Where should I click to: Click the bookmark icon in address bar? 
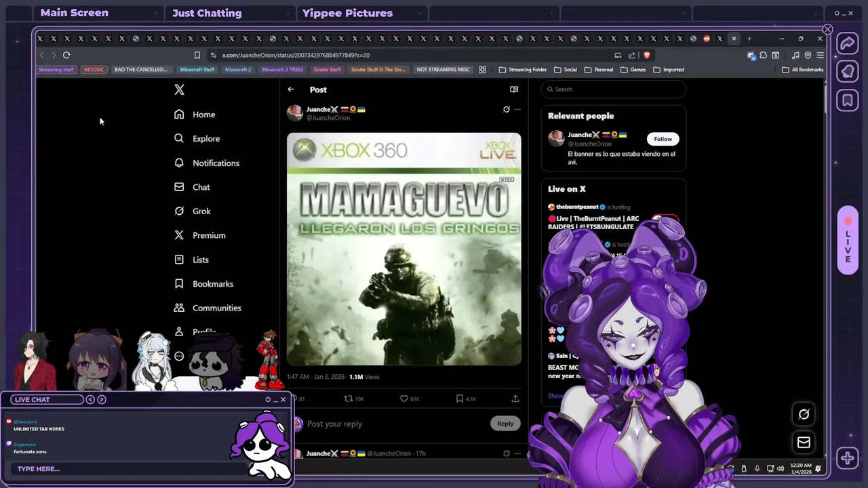[197, 55]
